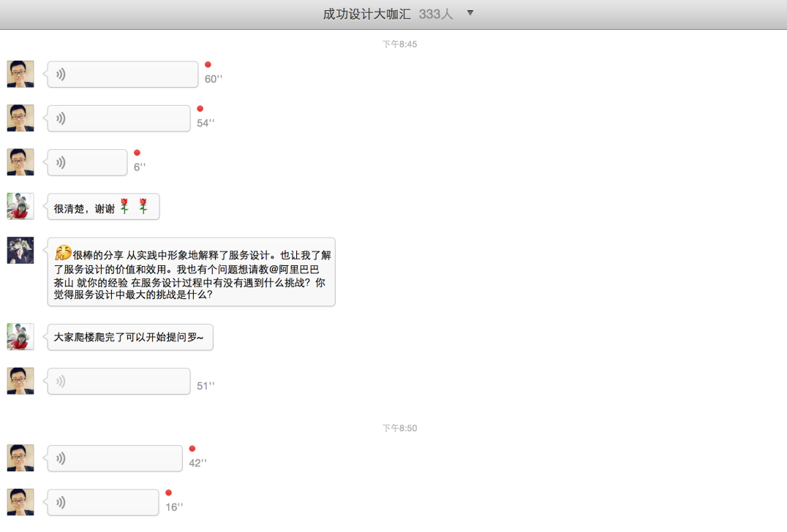
Task: Click the member count 333人
Action: [x=436, y=14]
